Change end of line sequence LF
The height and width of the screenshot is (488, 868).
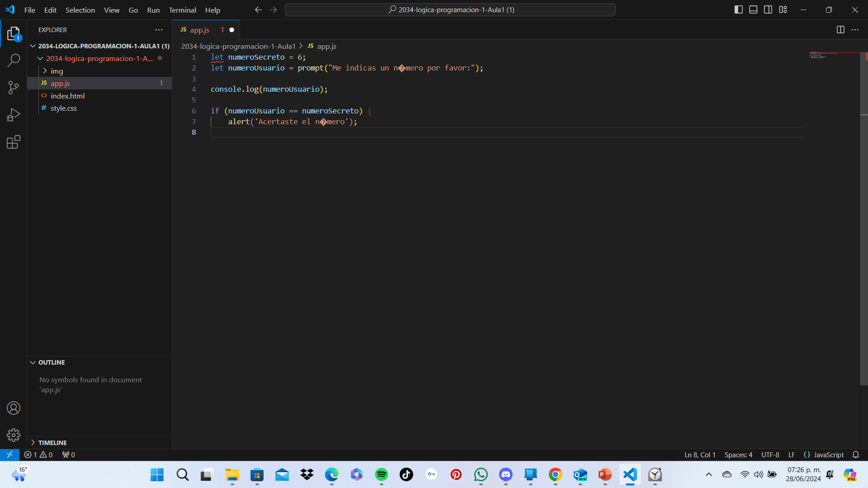click(792, 455)
